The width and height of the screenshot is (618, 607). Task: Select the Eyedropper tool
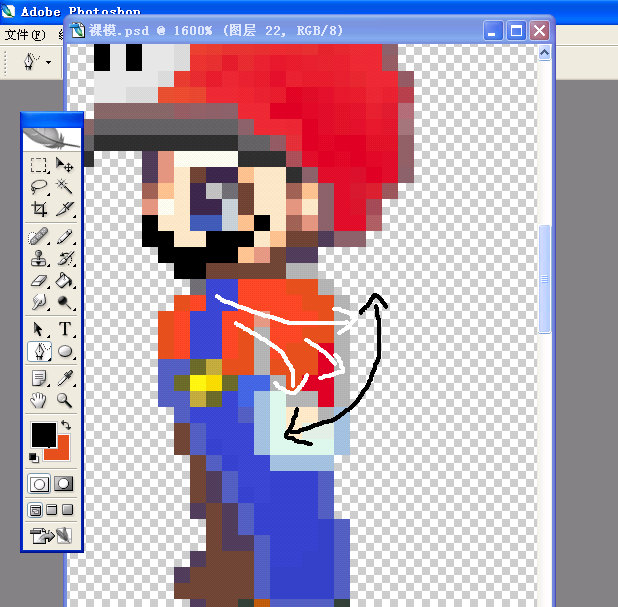point(65,378)
